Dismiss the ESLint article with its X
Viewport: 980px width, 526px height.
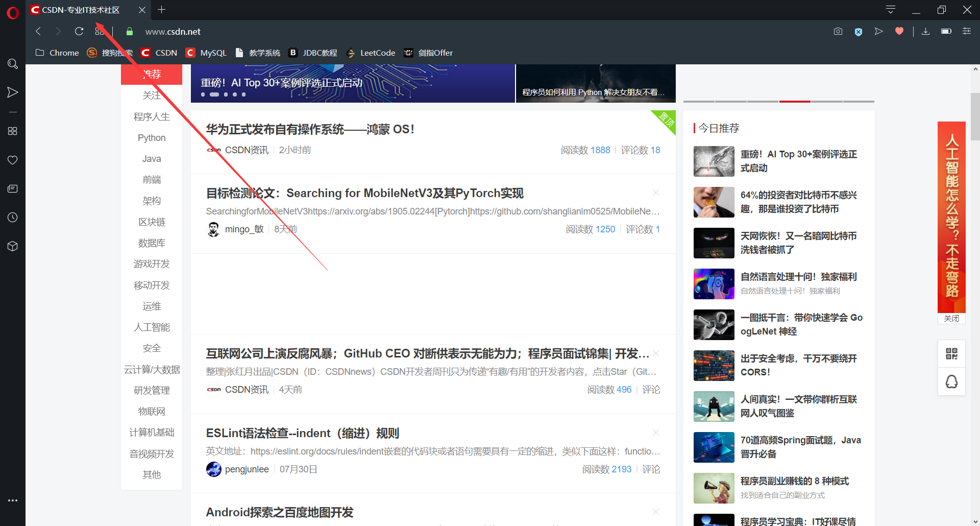tap(656, 433)
